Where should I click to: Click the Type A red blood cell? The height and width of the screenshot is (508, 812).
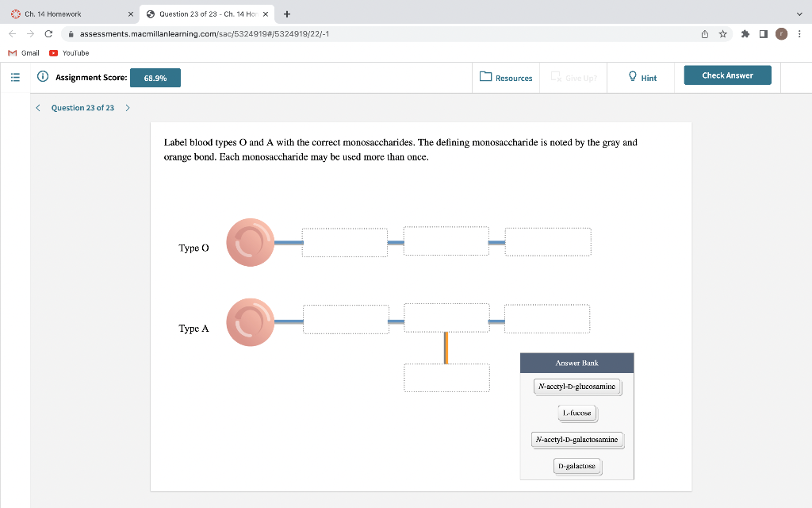pos(250,322)
